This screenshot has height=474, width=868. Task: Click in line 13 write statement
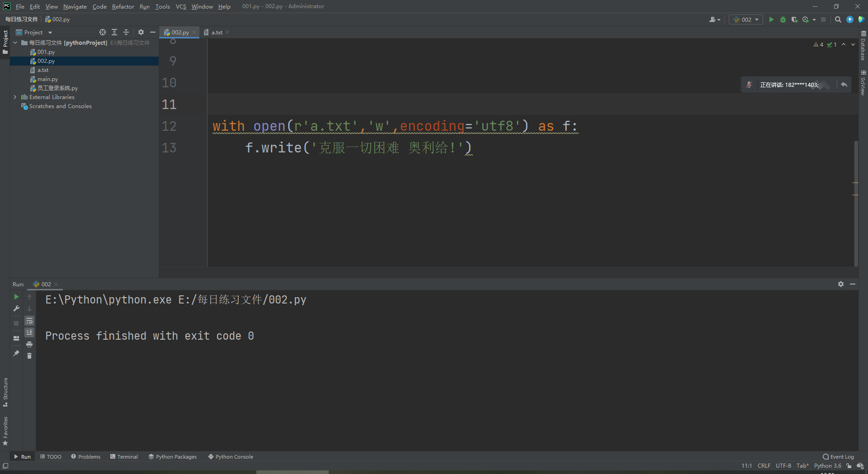click(358, 148)
